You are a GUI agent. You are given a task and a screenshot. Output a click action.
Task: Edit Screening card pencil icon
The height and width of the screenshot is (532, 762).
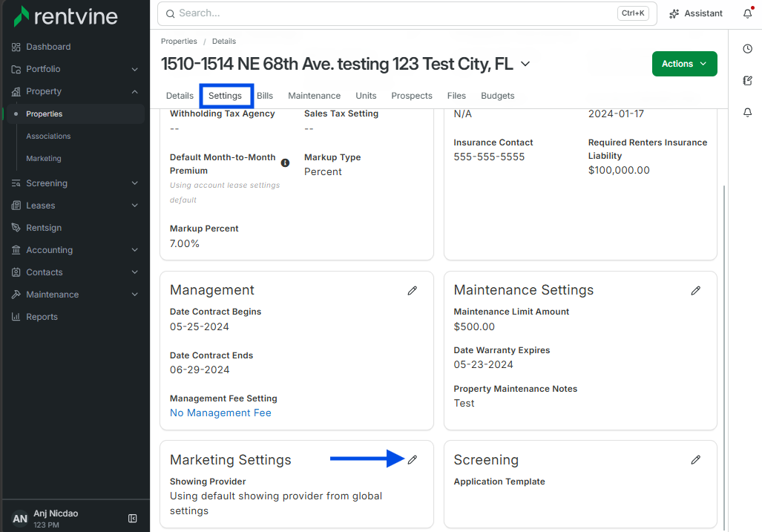tap(695, 459)
